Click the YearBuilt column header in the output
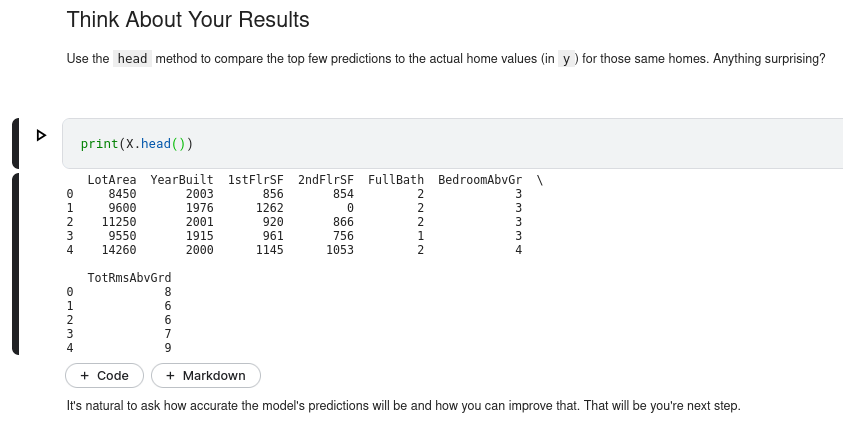Image resolution: width=843 pixels, height=423 pixels. pos(182,180)
